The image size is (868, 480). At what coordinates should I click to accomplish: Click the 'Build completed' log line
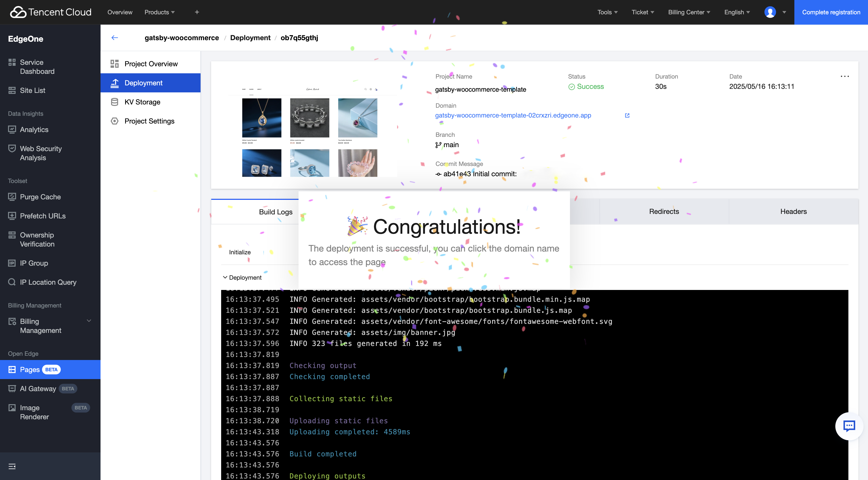(x=323, y=454)
